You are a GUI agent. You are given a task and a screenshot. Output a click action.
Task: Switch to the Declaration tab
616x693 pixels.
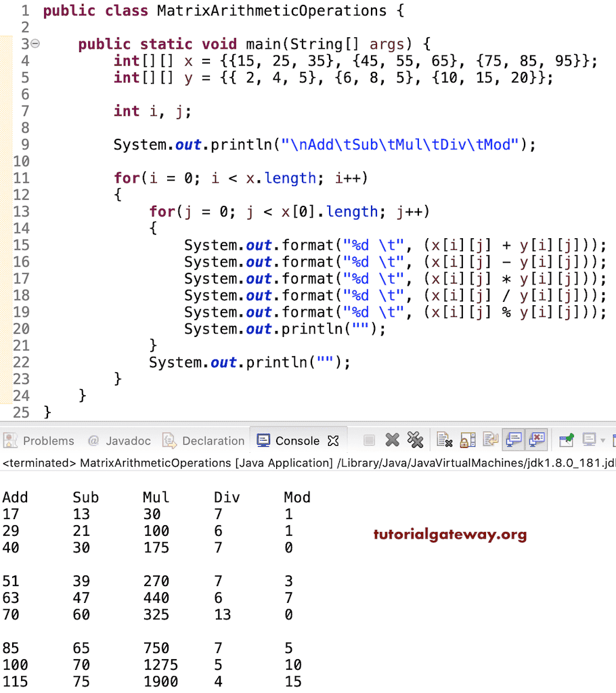[213, 441]
